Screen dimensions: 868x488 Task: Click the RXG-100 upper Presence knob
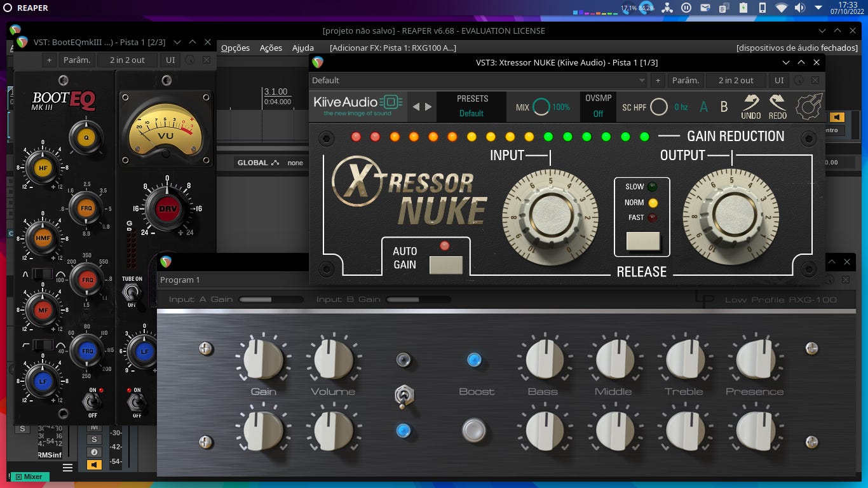pos(756,359)
